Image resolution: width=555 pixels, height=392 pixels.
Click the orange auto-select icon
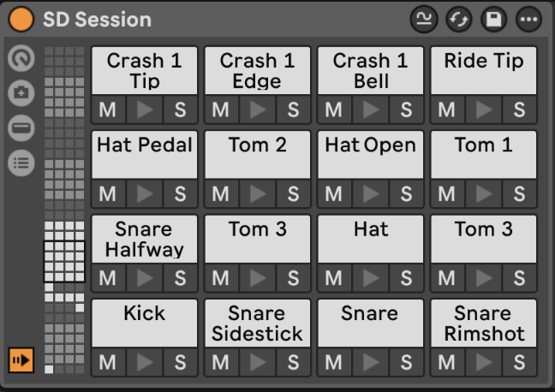[x=21, y=360]
